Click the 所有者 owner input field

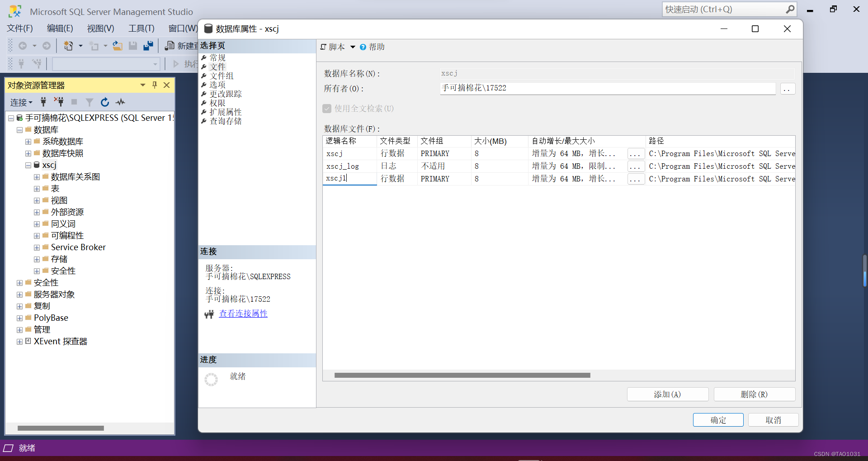click(x=608, y=88)
